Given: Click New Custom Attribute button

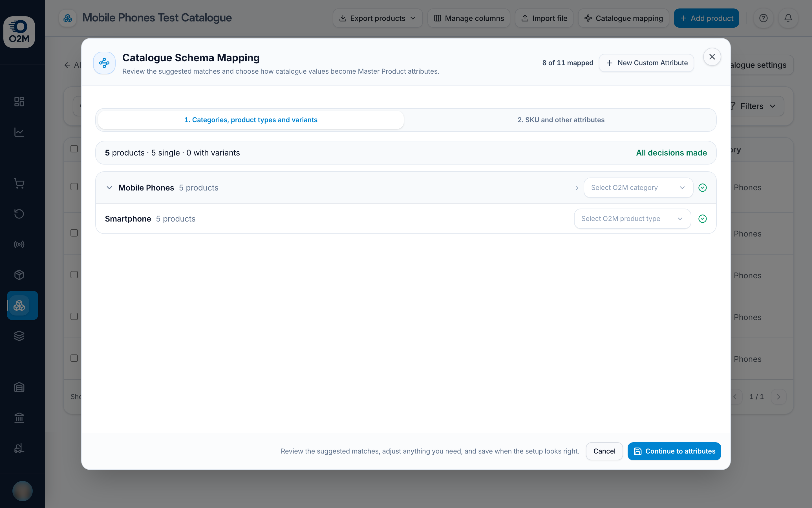Looking at the screenshot, I should coord(646,63).
